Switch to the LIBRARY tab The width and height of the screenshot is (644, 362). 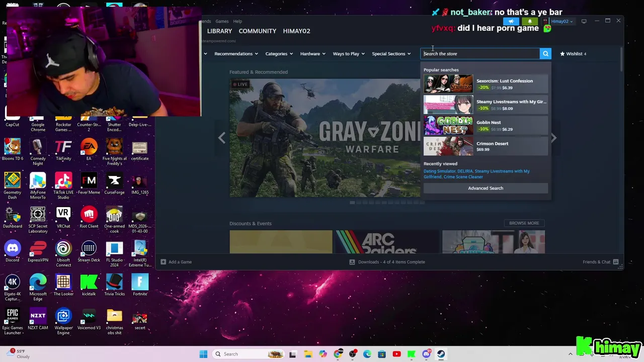pyautogui.click(x=219, y=31)
